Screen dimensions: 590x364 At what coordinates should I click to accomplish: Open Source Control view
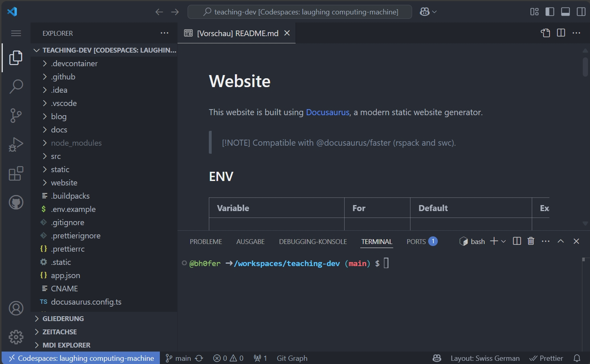click(16, 116)
